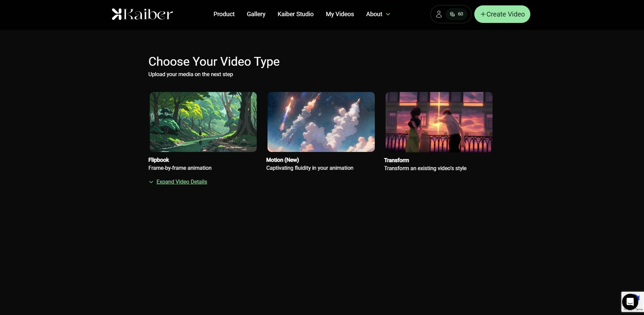Choose the Transform title label
This screenshot has height=315, width=644.
coord(396,160)
